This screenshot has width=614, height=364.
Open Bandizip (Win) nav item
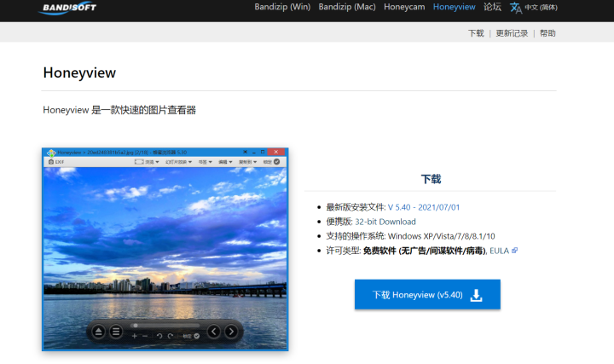point(282,7)
